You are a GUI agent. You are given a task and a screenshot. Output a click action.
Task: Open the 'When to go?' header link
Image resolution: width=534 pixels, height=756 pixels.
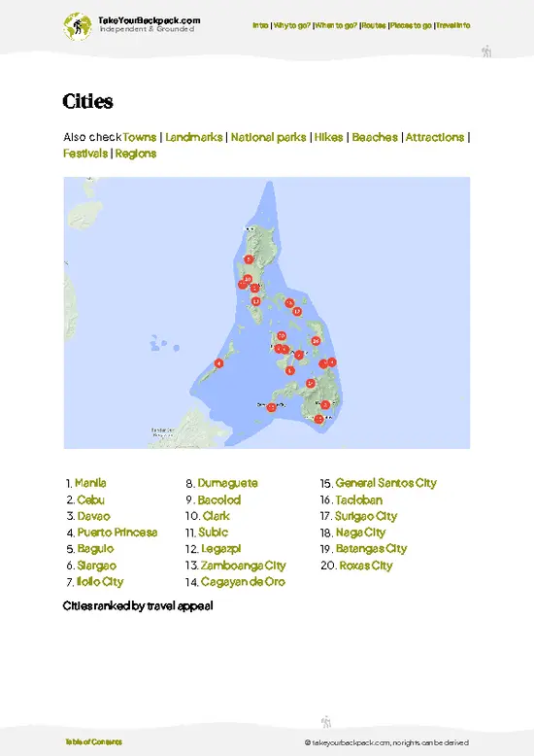(336, 25)
